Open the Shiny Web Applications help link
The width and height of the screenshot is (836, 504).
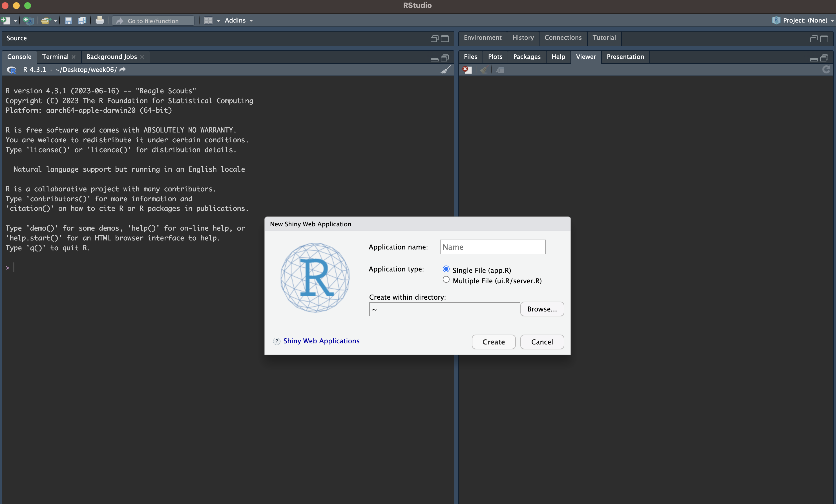(x=321, y=341)
